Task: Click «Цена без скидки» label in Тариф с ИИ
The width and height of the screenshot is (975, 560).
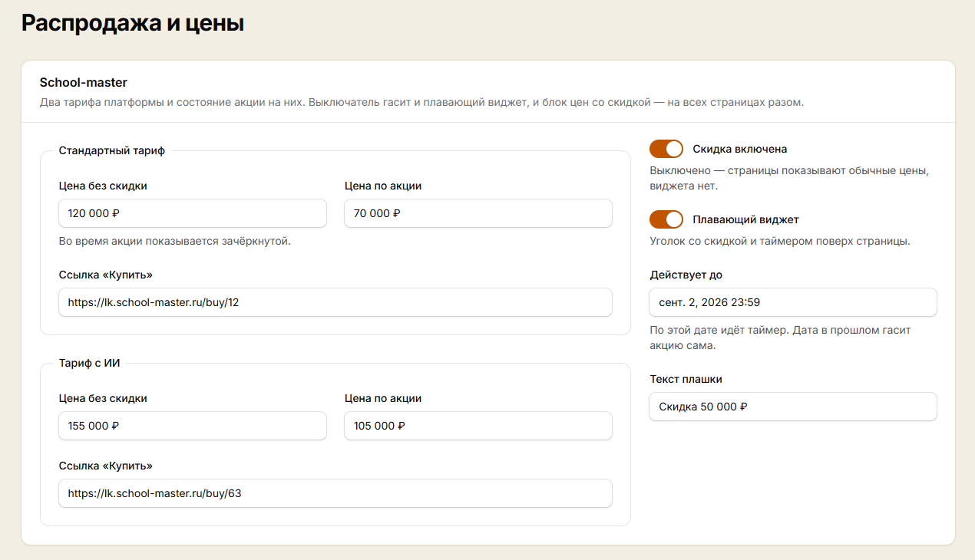Action: [x=103, y=398]
